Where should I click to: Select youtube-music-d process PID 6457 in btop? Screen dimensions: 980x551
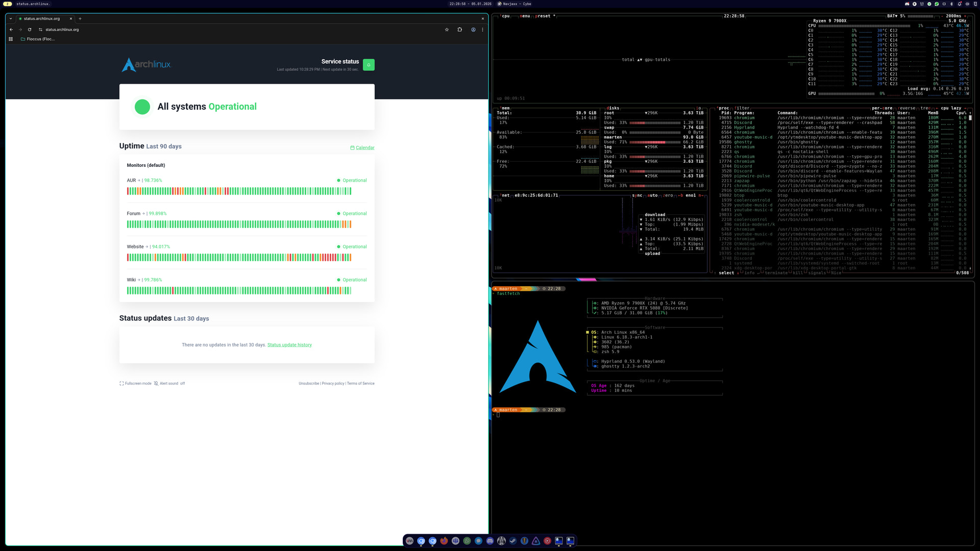coord(843,137)
